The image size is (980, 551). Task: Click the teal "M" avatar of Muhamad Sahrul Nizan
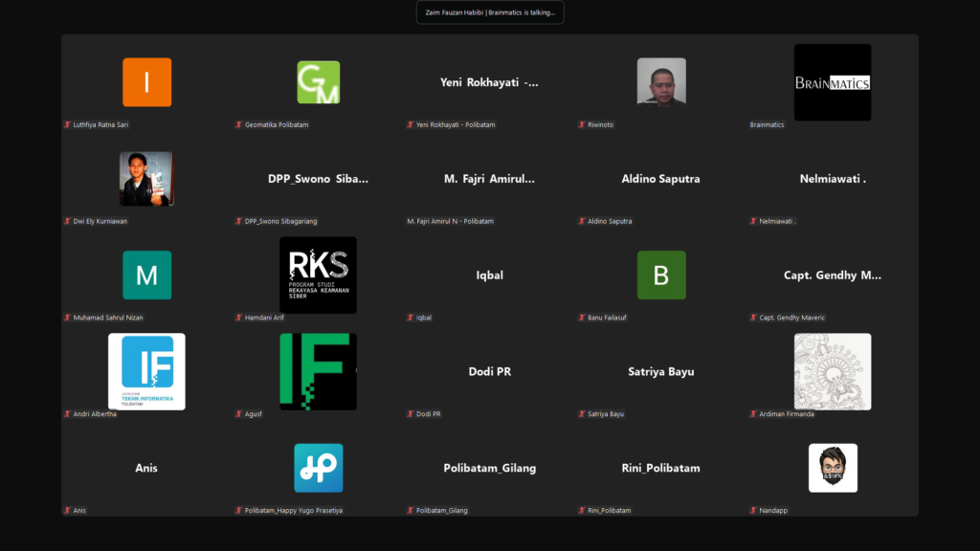[x=146, y=275]
